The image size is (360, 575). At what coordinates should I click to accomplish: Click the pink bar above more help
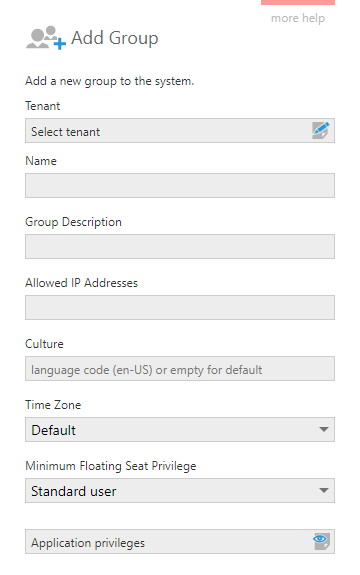(298, 2)
